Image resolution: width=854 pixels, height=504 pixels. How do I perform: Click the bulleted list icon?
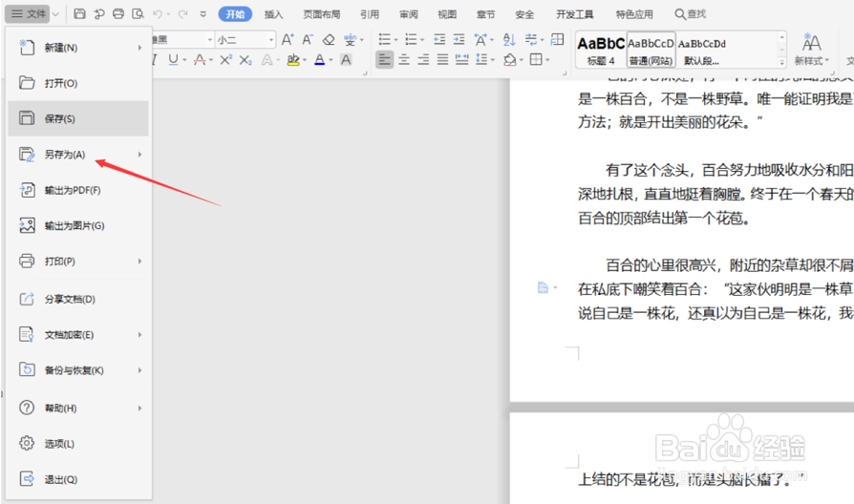[385, 40]
